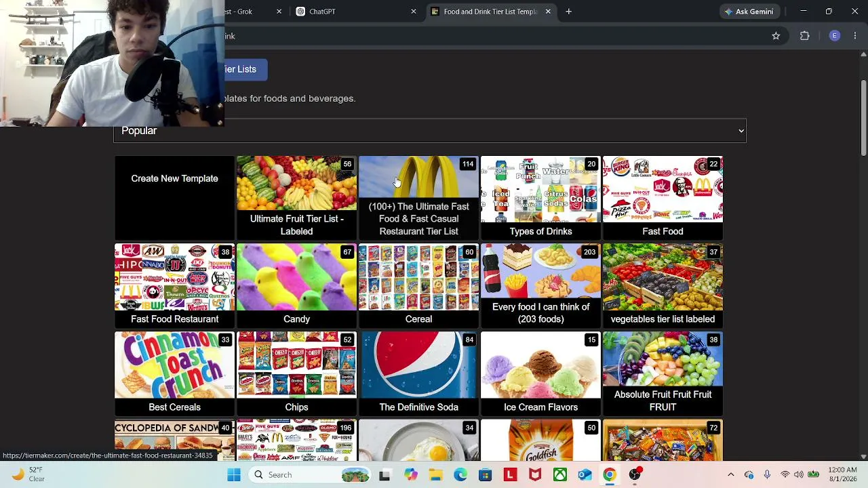Close the ChatGPT tab

tap(414, 12)
